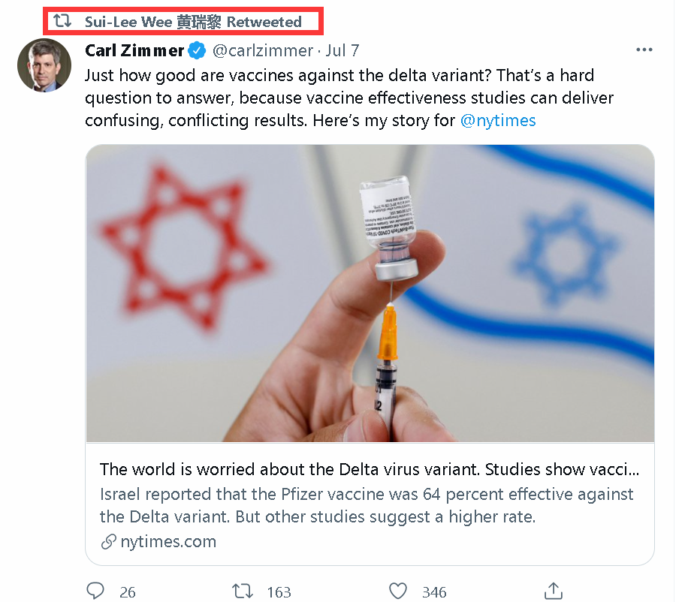Like the tweet with the heart icon
The height and width of the screenshot is (602, 700).
[399, 591]
